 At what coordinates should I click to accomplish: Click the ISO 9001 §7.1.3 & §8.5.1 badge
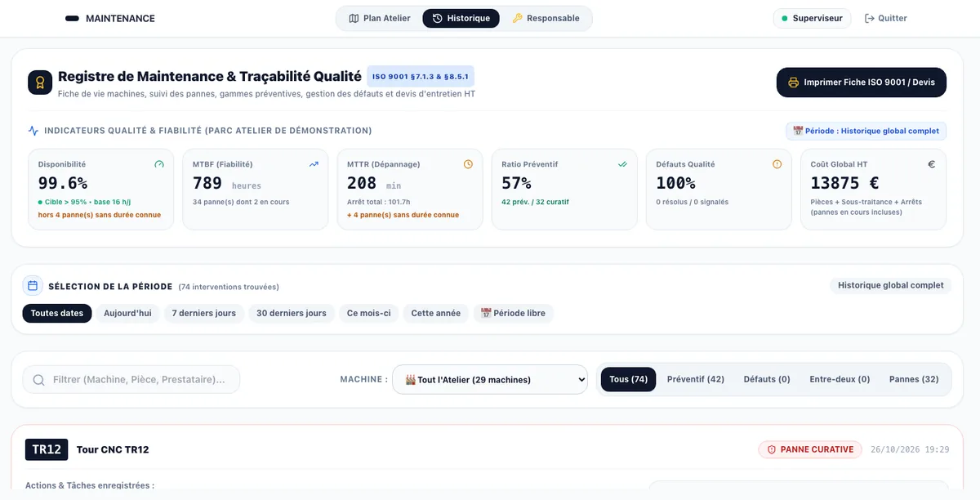click(x=421, y=76)
